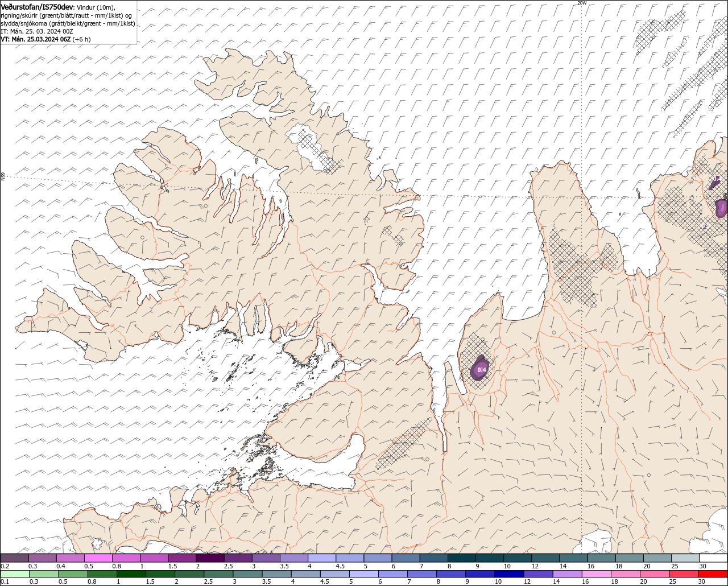Pick the bright red swatch after 30
The image size is (728, 586).
click(713, 574)
